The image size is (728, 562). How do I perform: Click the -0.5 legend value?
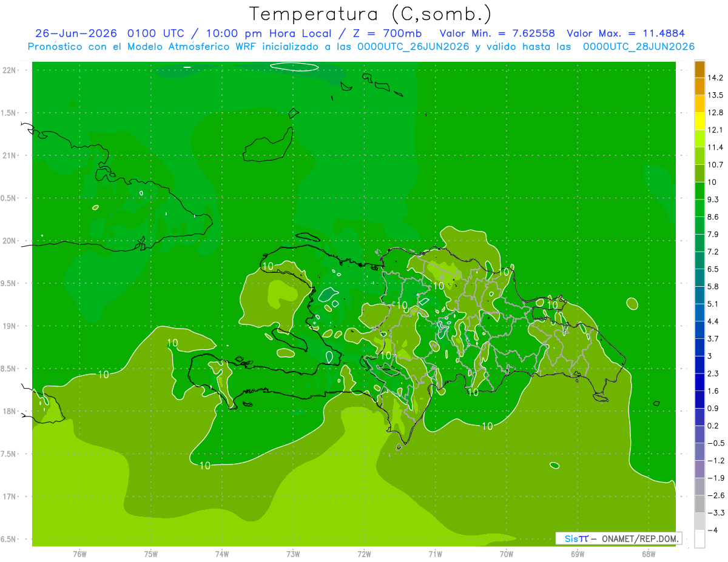pyautogui.click(x=715, y=443)
